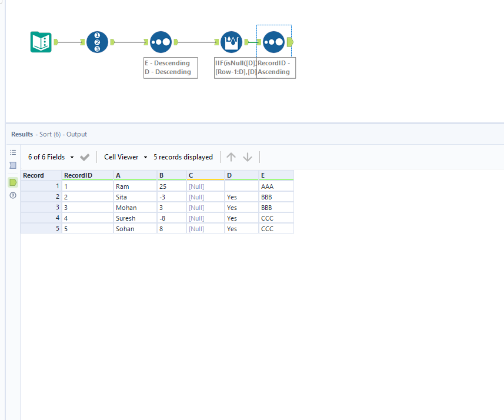Click the 'Sohan' cell

click(135, 229)
